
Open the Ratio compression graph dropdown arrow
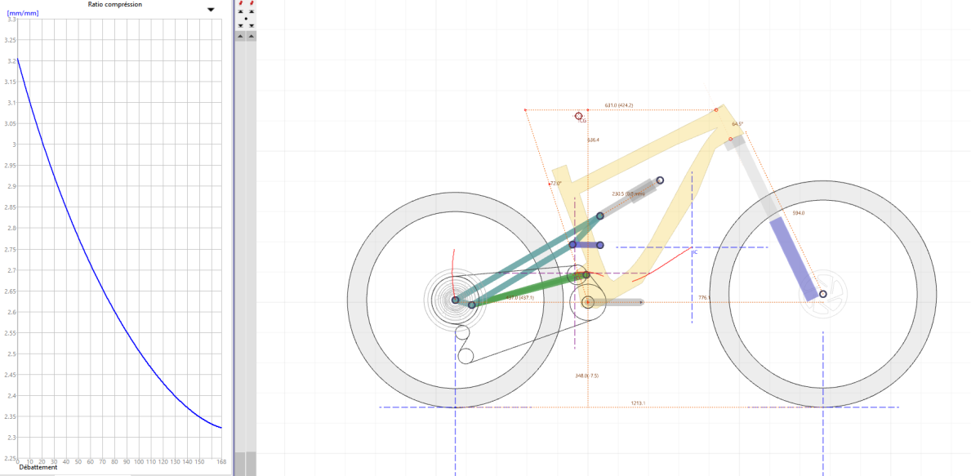point(211,10)
